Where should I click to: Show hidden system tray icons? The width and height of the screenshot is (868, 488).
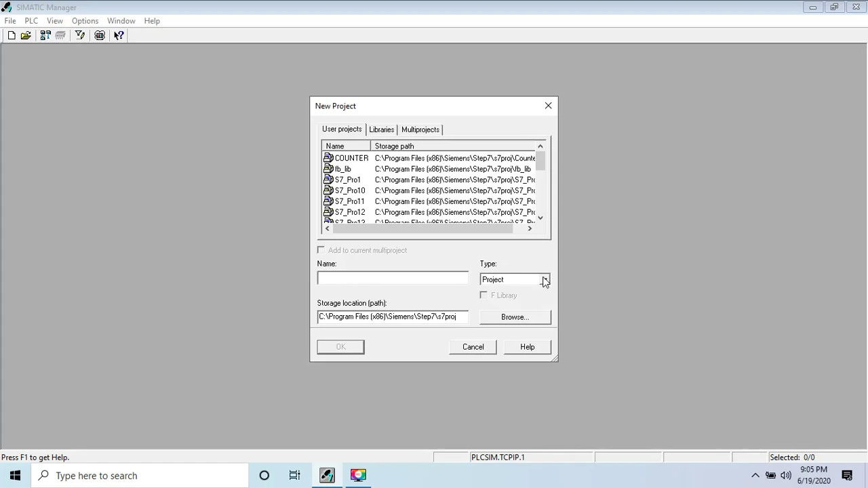click(755, 475)
